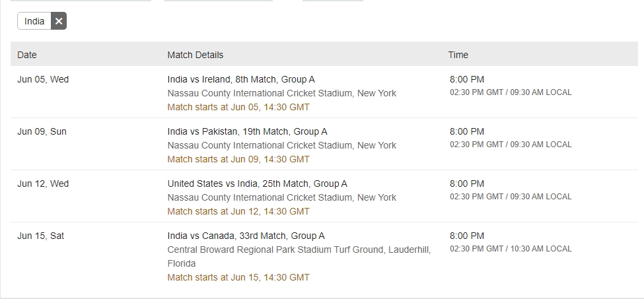This screenshot has width=644, height=299.
Task: Open India vs Canada 33rd Match link
Action: click(x=246, y=236)
